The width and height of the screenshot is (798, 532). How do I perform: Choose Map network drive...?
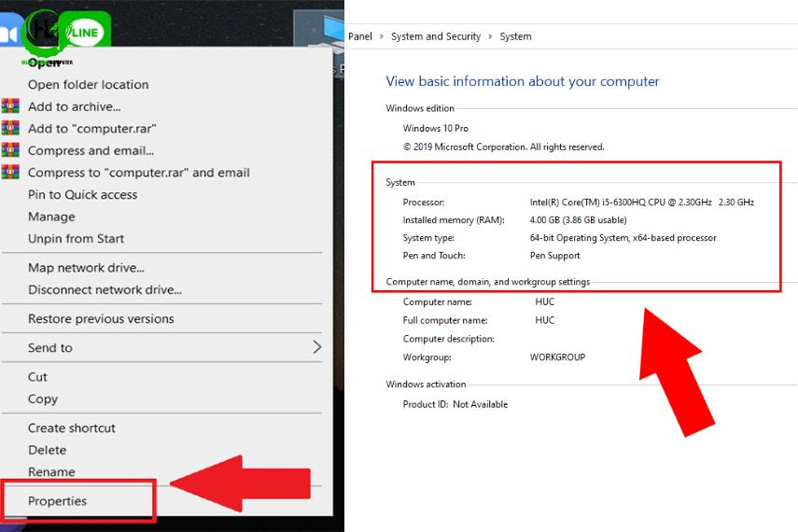[x=86, y=267]
